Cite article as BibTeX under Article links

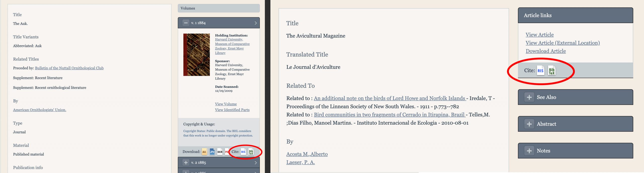click(x=552, y=71)
